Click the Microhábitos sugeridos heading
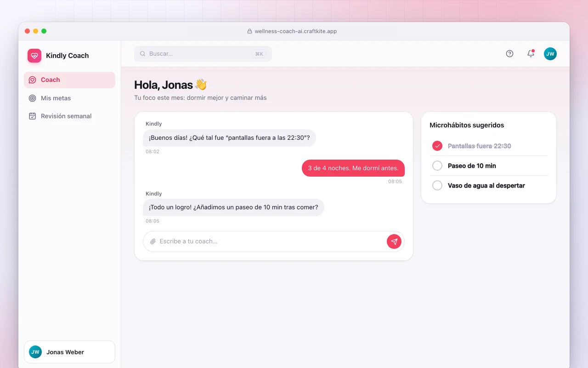Screen dimensions: 588x368 pyautogui.click(x=467, y=125)
